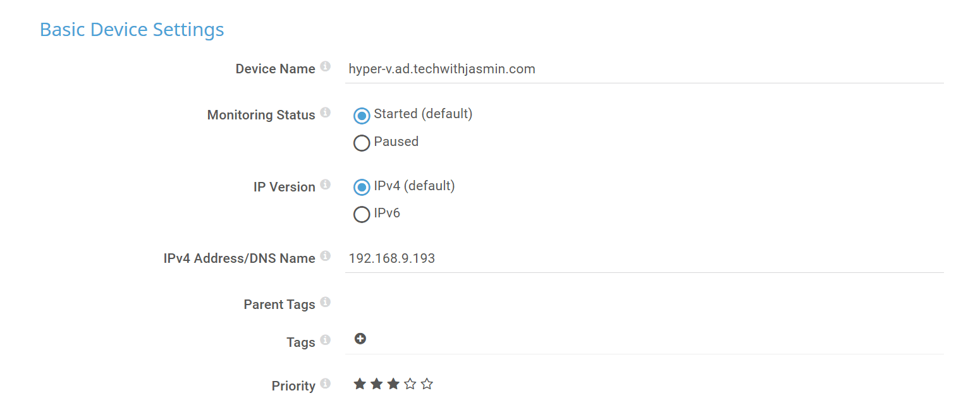Click the info icon beside IP Version
The height and width of the screenshot is (417, 980).
pyautogui.click(x=325, y=184)
